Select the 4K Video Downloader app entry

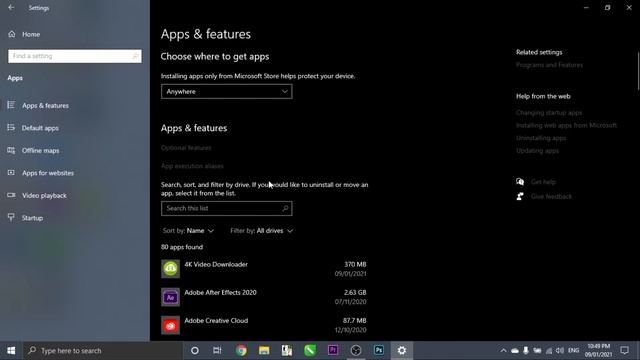pos(264,269)
